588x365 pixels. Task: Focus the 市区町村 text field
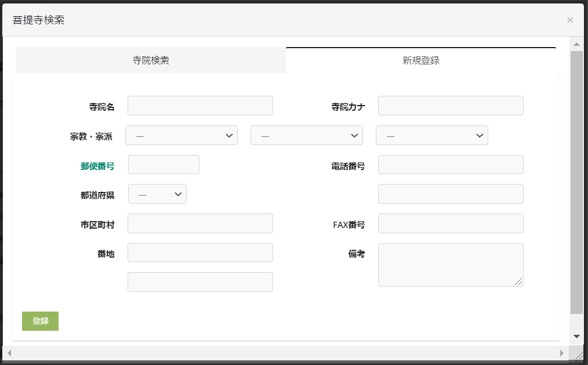coord(200,223)
